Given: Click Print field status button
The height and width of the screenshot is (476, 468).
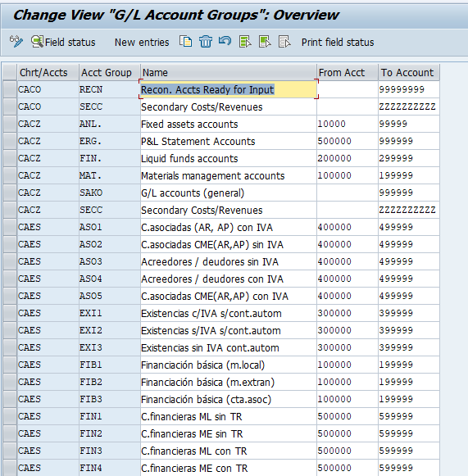Looking at the screenshot, I should coord(338,42).
